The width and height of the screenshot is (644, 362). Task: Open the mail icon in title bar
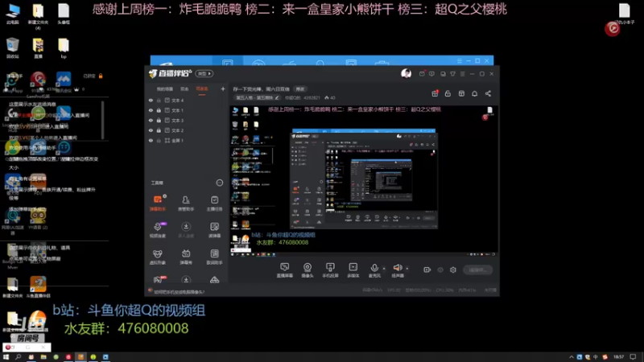[422, 74]
